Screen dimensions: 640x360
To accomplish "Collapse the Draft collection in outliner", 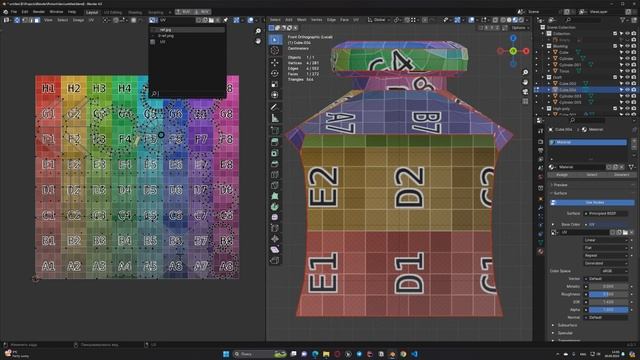I will 543,77.
